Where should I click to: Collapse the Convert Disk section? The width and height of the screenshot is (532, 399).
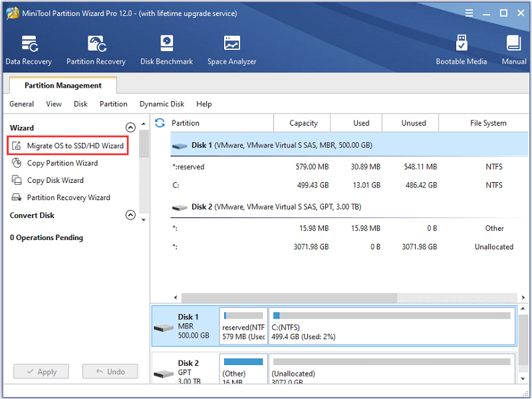(x=130, y=215)
